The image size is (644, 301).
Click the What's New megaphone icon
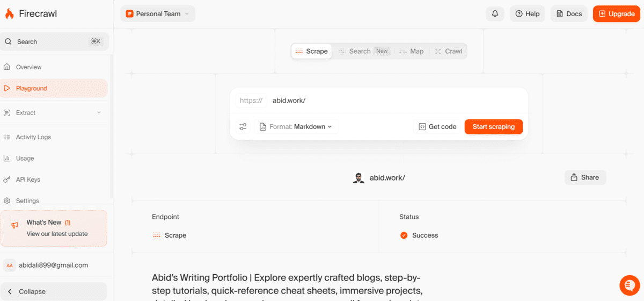pos(15,226)
